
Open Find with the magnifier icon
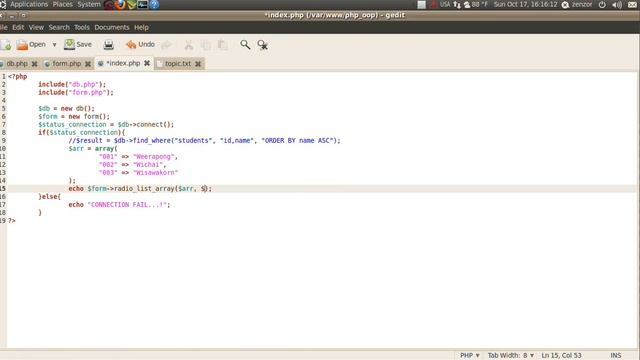pyautogui.click(x=245, y=44)
